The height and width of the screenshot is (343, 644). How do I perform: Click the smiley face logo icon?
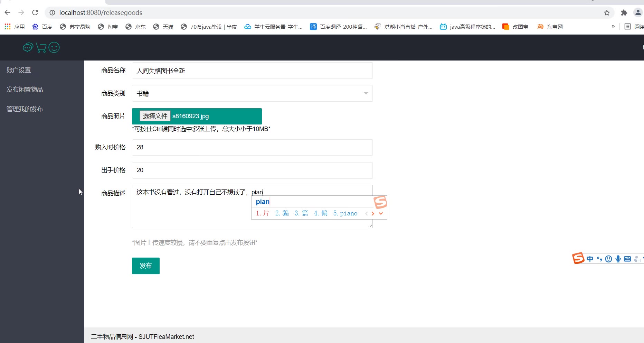54,47
